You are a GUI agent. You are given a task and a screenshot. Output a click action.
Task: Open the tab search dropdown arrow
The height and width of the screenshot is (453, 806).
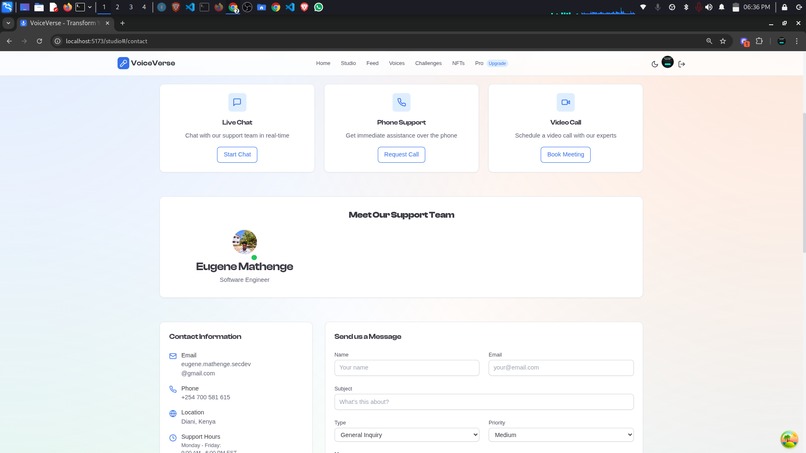tap(8, 23)
